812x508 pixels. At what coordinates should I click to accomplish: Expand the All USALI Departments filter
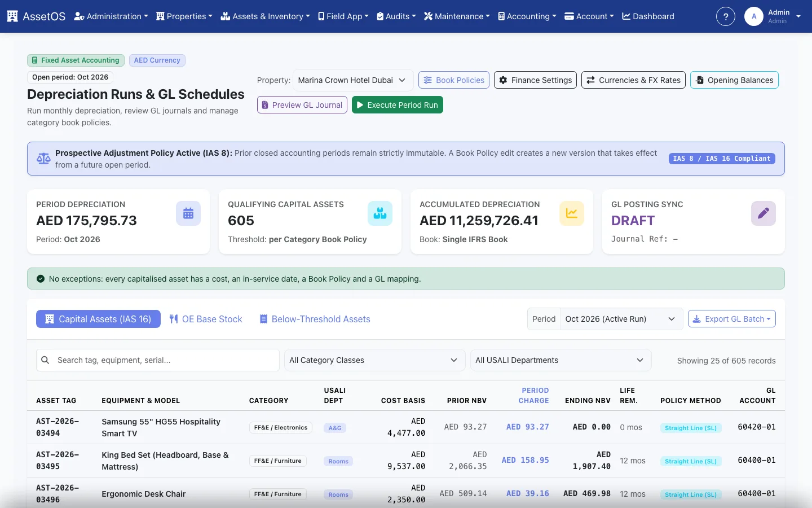tap(561, 360)
